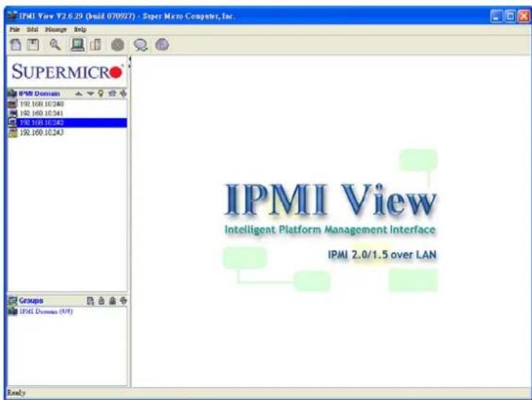Viewport: 532px width, 400px height.
Task: Click the magnifying glass Find toolbar icon
Action: [55, 45]
